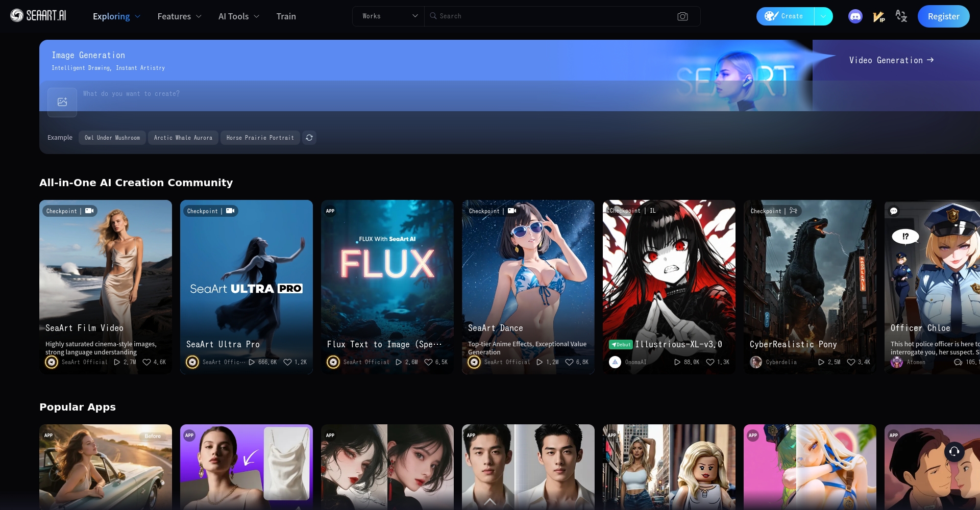Open the Lego-style conversion app thumbnail

669,467
